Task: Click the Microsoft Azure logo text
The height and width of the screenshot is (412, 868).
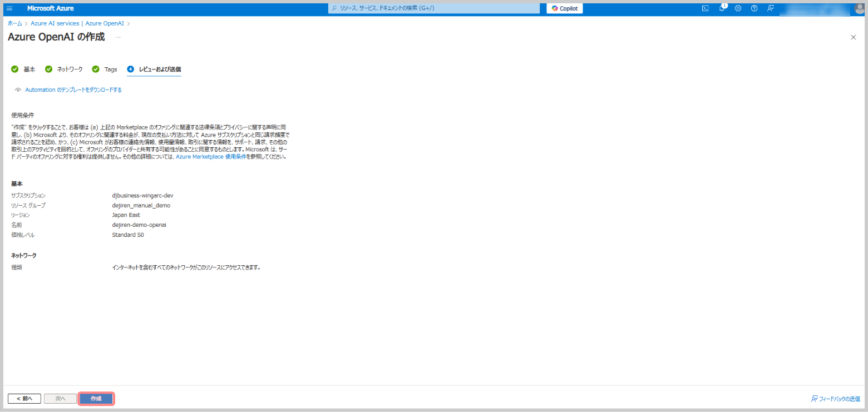Action: pos(51,8)
